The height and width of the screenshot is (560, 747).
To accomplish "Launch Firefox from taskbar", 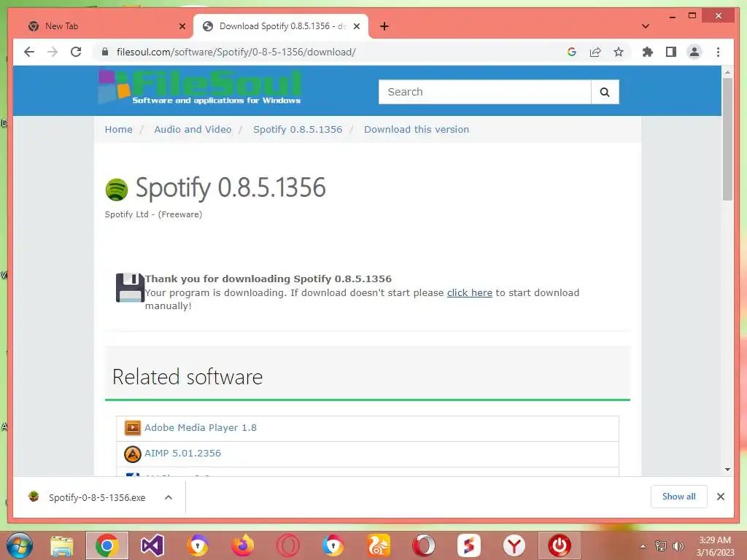I will point(243,545).
